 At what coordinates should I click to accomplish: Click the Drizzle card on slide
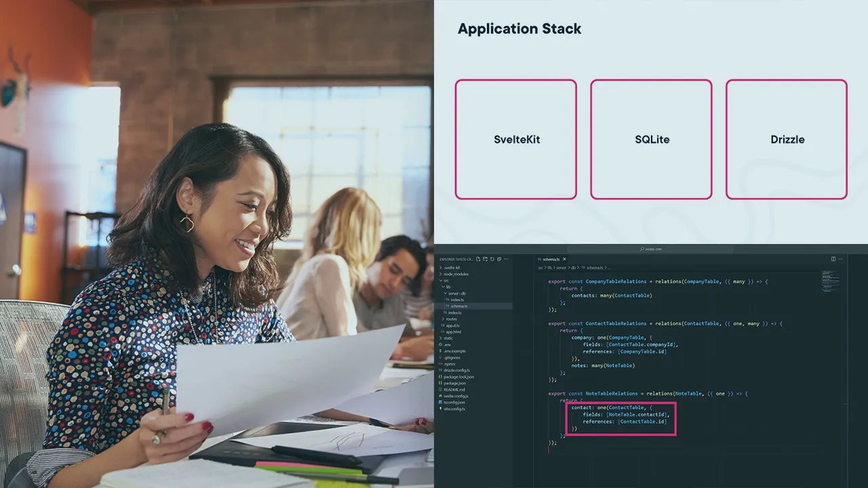click(787, 140)
